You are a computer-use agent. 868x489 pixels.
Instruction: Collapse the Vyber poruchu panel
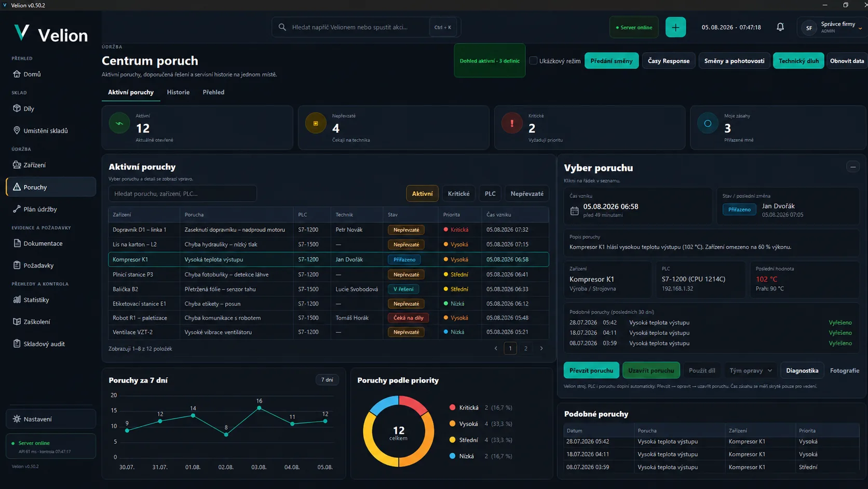tap(853, 167)
